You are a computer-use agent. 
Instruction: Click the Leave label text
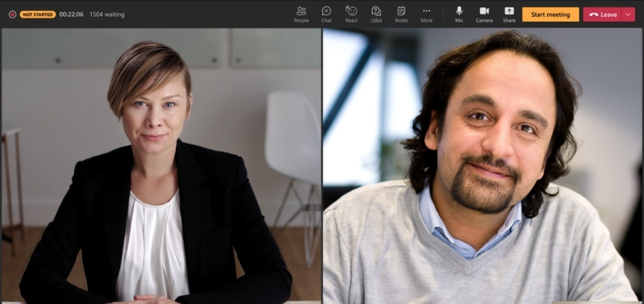coord(608,14)
